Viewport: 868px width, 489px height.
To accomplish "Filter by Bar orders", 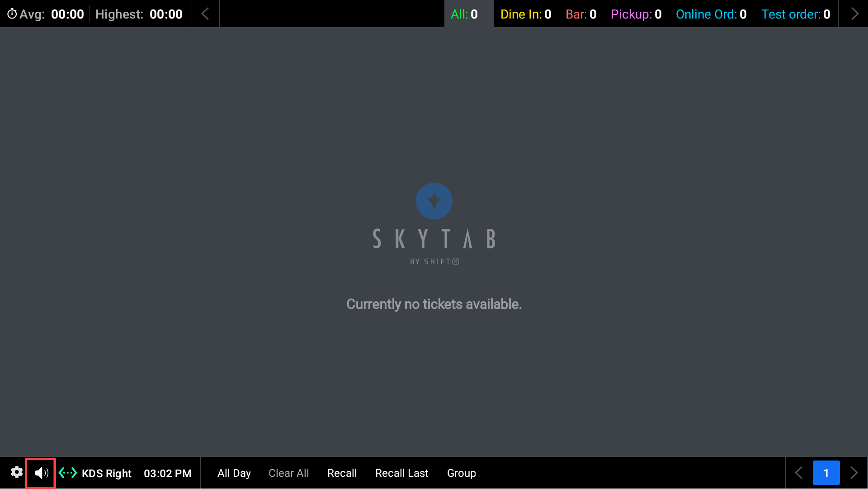I will tap(581, 14).
